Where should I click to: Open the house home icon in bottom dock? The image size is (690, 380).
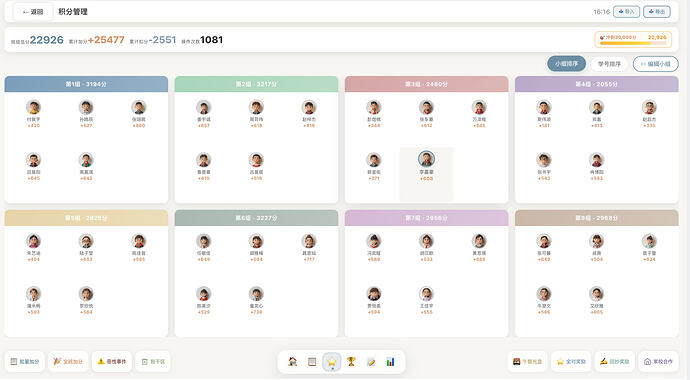coord(293,362)
